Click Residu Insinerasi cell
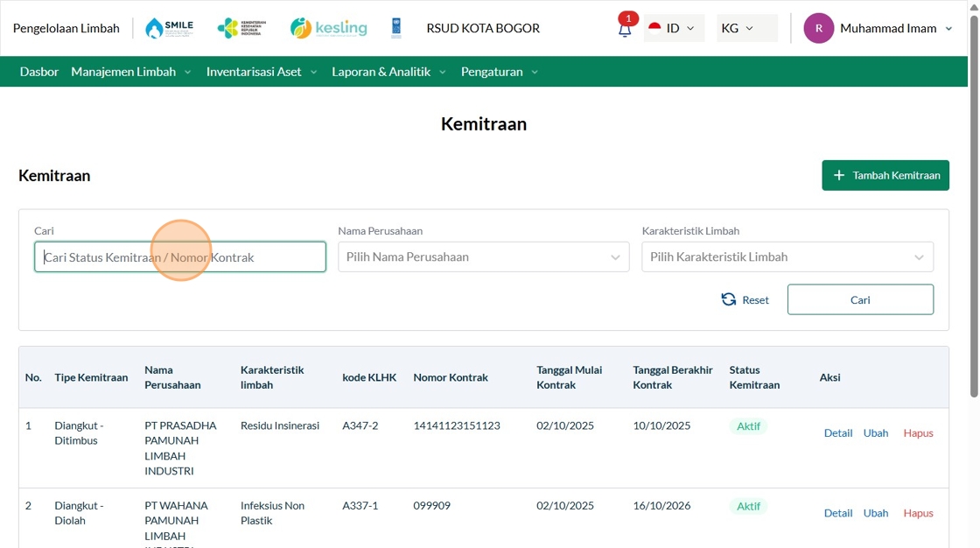This screenshot has width=980, height=548. [280, 425]
